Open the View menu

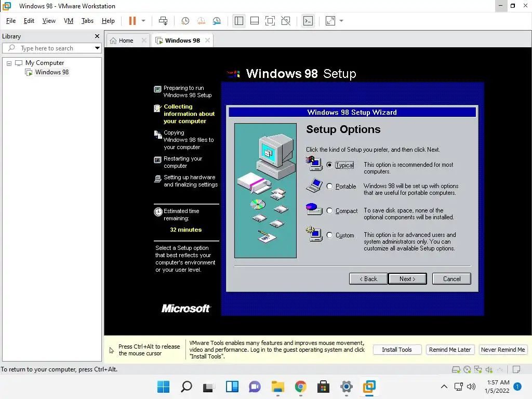pyautogui.click(x=49, y=21)
